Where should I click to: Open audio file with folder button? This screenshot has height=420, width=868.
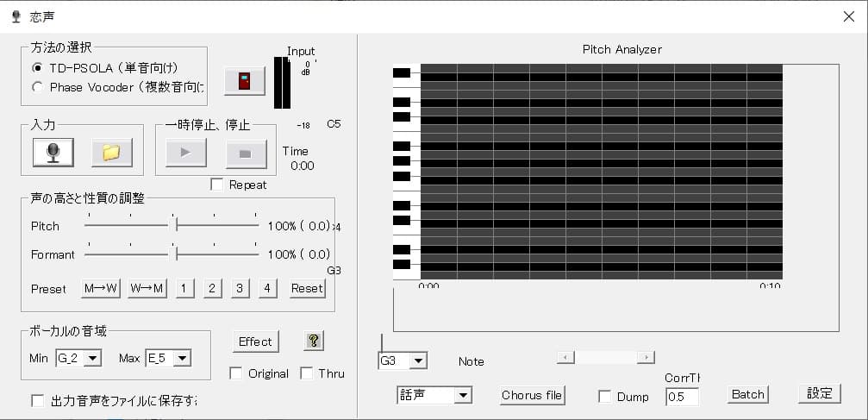click(x=112, y=153)
